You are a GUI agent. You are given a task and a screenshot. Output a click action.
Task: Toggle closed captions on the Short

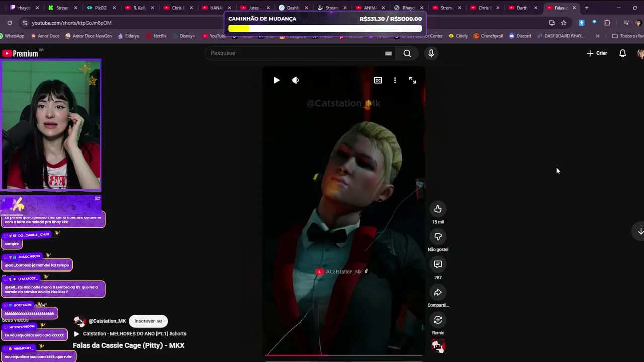point(378,80)
